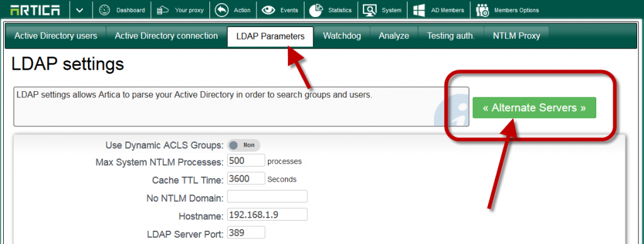Click the Alternate Servers button
The width and height of the screenshot is (644, 244).
[x=535, y=108]
